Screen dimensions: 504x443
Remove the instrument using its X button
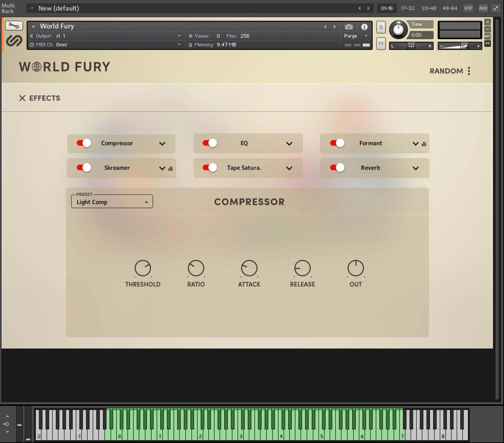[x=488, y=22]
